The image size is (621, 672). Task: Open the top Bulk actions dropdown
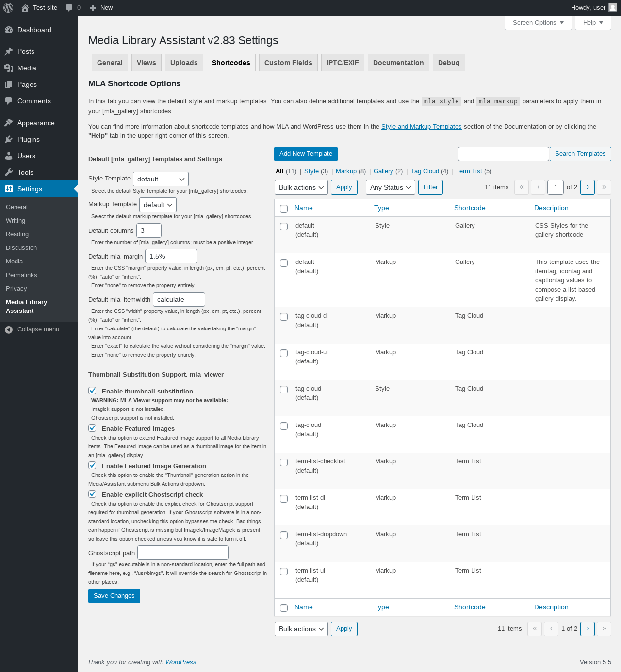301,187
